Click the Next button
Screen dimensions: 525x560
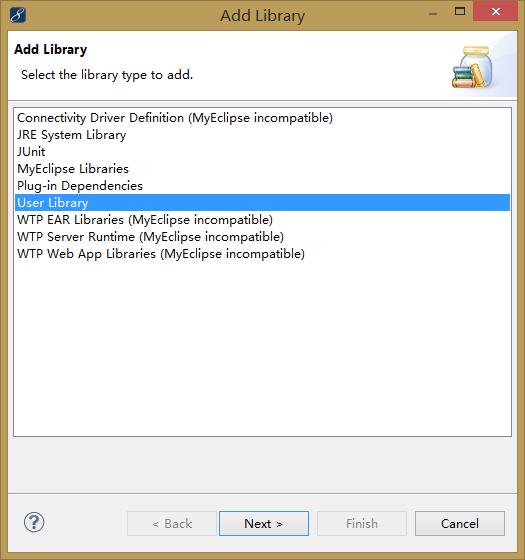click(264, 524)
